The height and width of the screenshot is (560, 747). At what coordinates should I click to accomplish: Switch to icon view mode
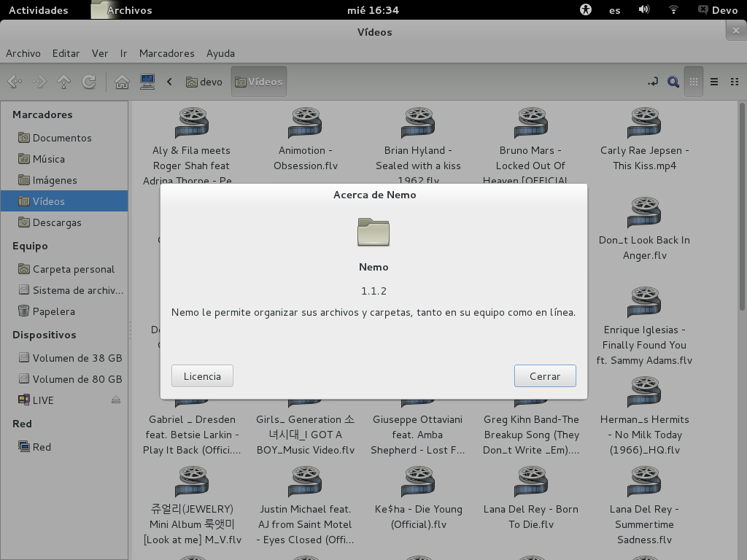694,82
